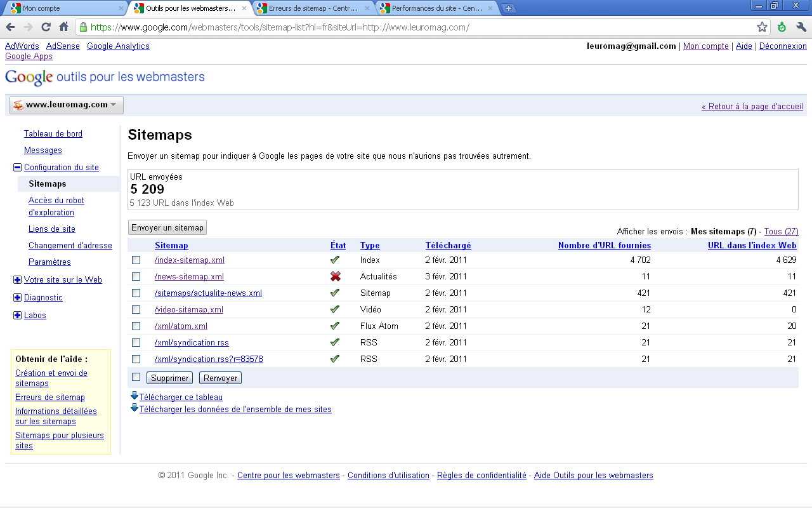This screenshot has width=812, height=508.
Task: Expand the Diagnostic section
Action: click(x=17, y=298)
